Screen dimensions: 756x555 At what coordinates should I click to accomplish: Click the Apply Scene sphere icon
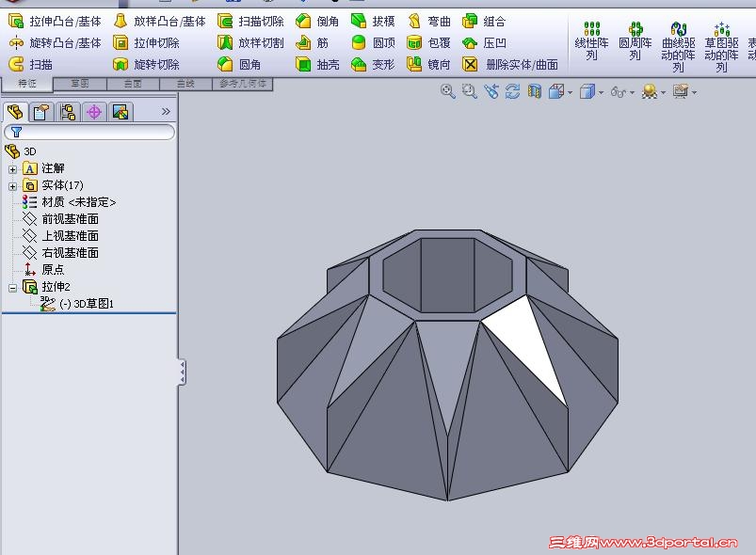coord(650,91)
